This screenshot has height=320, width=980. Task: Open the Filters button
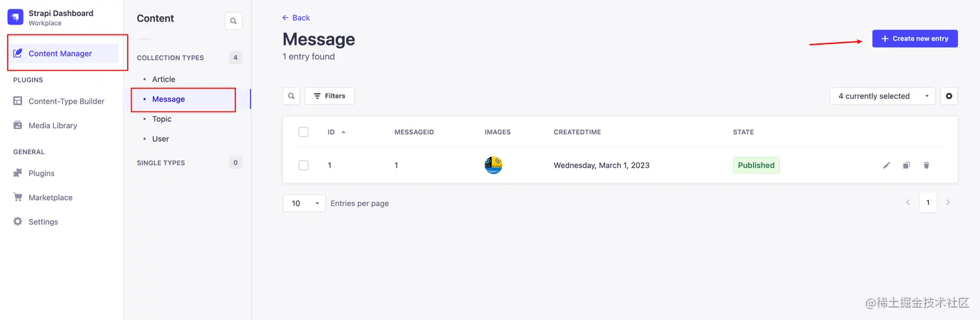(329, 96)
